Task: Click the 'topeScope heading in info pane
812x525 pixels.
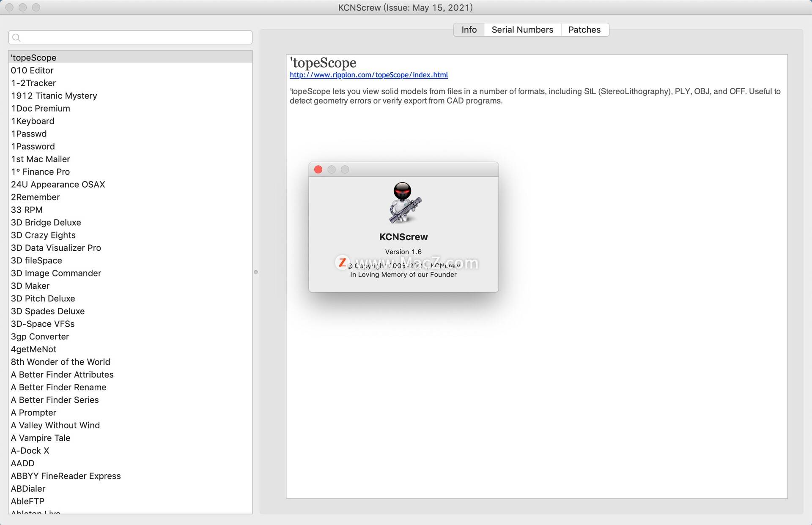Action: coord(323,63)
